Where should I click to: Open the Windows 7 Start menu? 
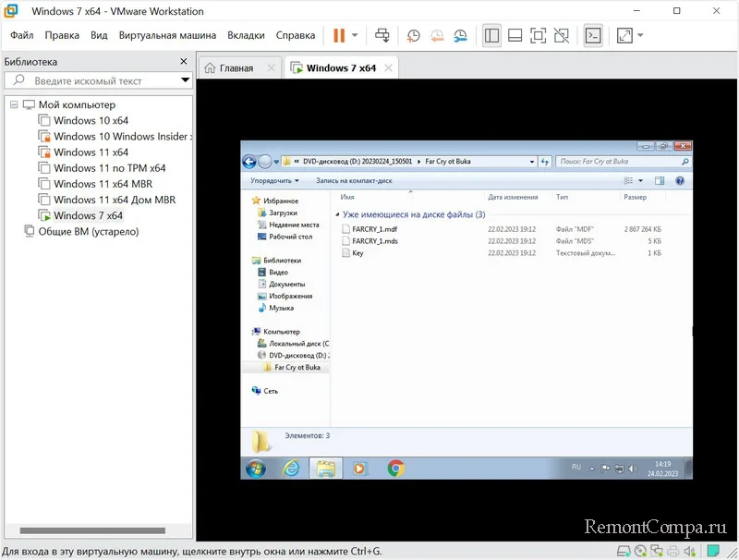click(x=256, y=469)
